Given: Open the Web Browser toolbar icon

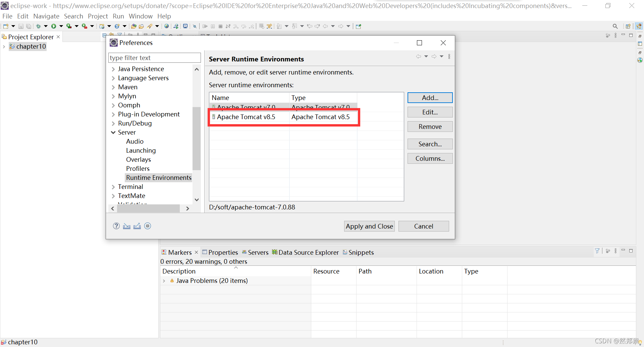Looking at the screenshot, I should (167, 26).
